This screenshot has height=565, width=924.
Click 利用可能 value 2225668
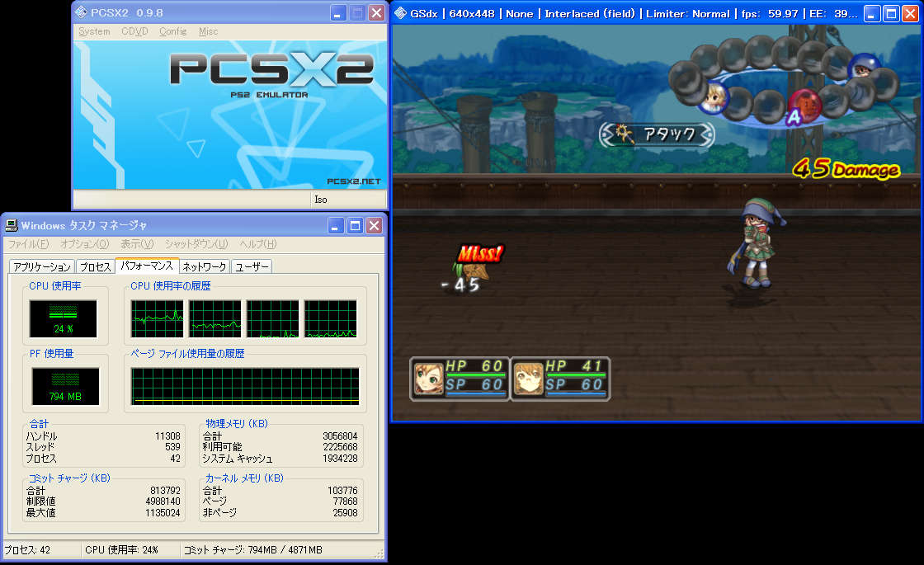click(340, 447)
